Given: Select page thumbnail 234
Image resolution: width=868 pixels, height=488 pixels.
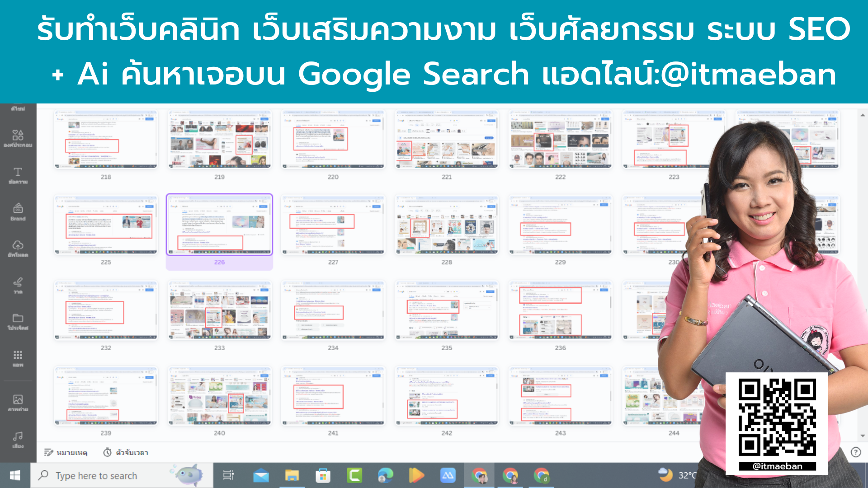Looking at the screenshot, I should (333, 310).
